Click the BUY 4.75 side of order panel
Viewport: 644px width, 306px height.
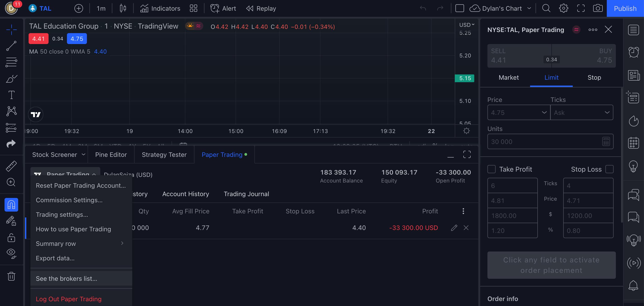[584, 56]
